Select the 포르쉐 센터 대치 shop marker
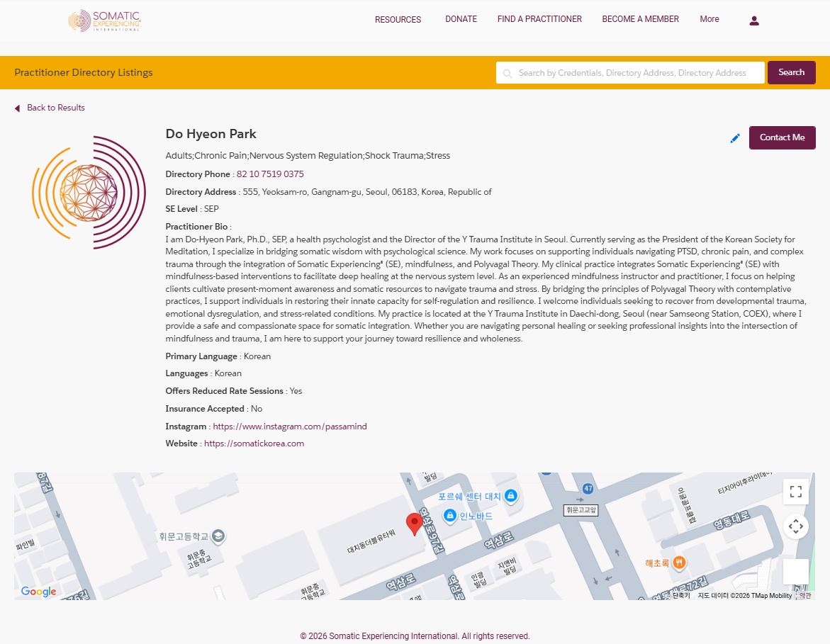The image size is (830, 644). [x=511, y=496]
